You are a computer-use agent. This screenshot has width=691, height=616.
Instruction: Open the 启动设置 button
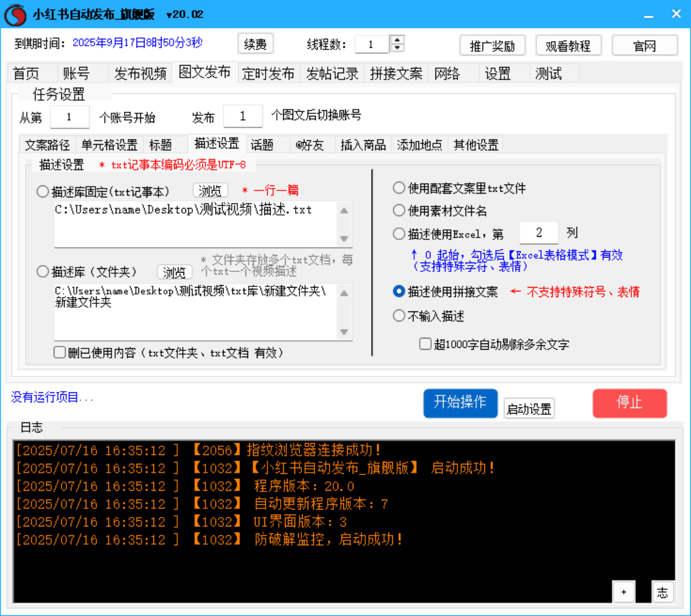pos(529,409)
